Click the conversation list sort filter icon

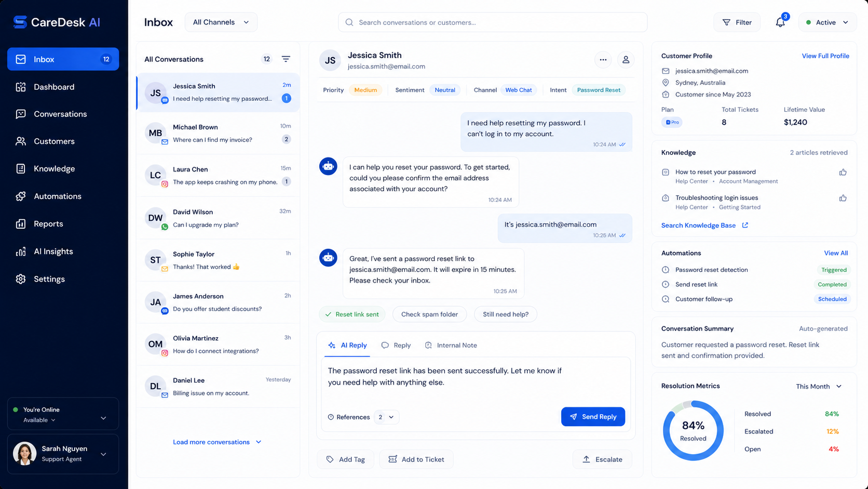(286, 59)
